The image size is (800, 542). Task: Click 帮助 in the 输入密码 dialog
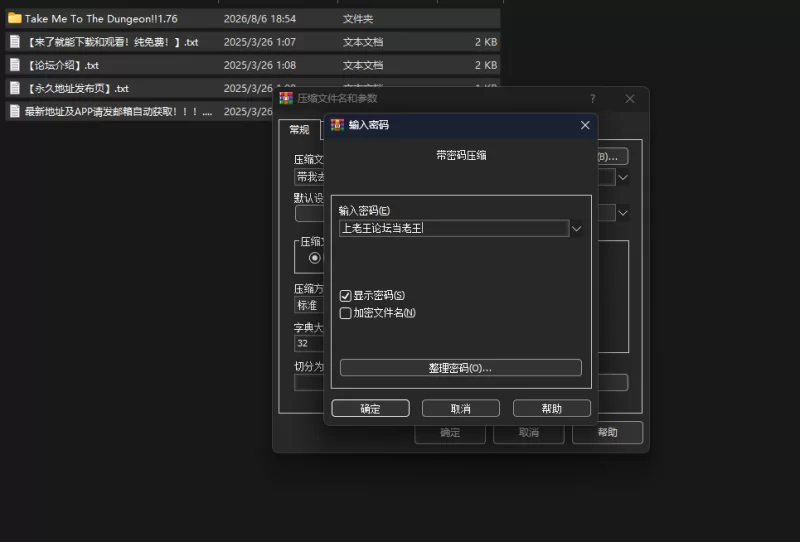click(552, 408)
